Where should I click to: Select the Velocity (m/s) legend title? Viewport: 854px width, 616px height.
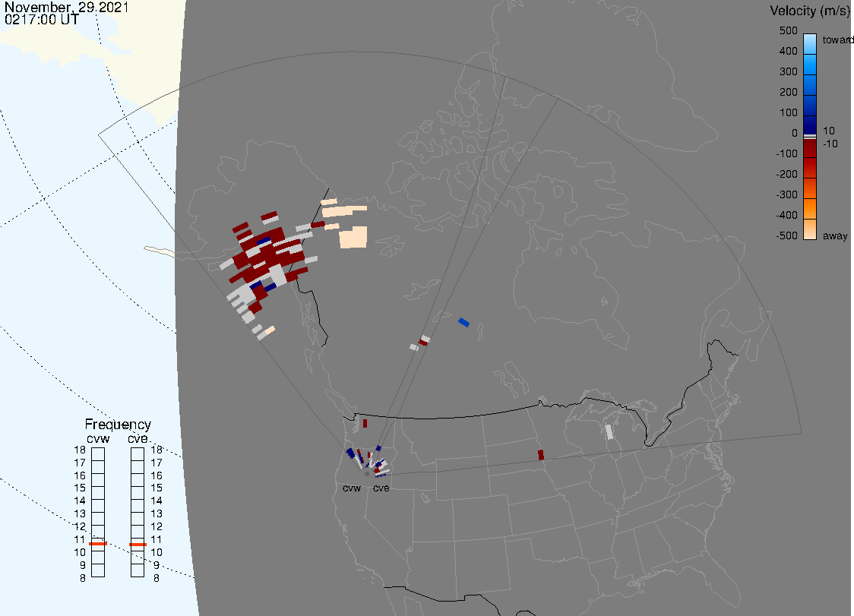808,11
